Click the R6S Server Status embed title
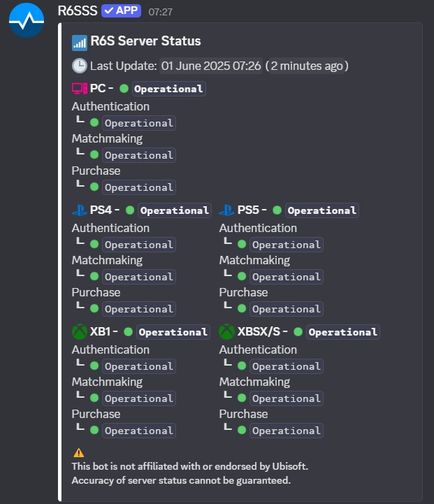Image resolution: width=434 pixels, height=504 pixels. pyautogui.click(x=146, y=41)
